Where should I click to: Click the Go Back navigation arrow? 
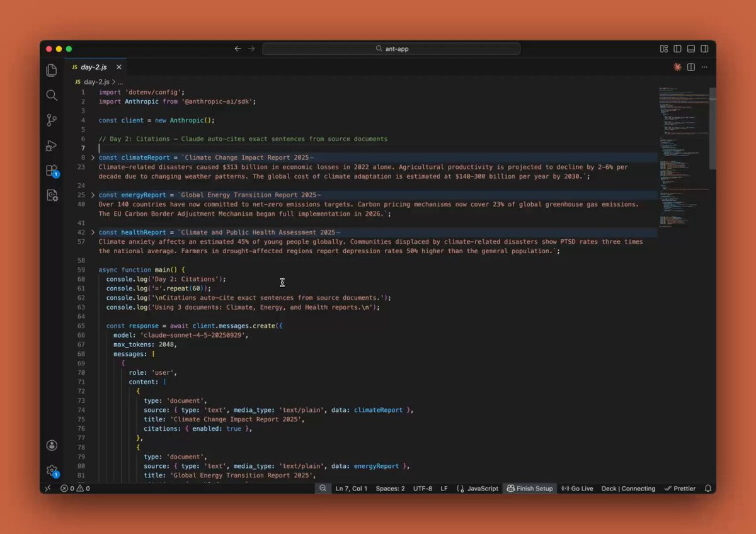[238, 48]
